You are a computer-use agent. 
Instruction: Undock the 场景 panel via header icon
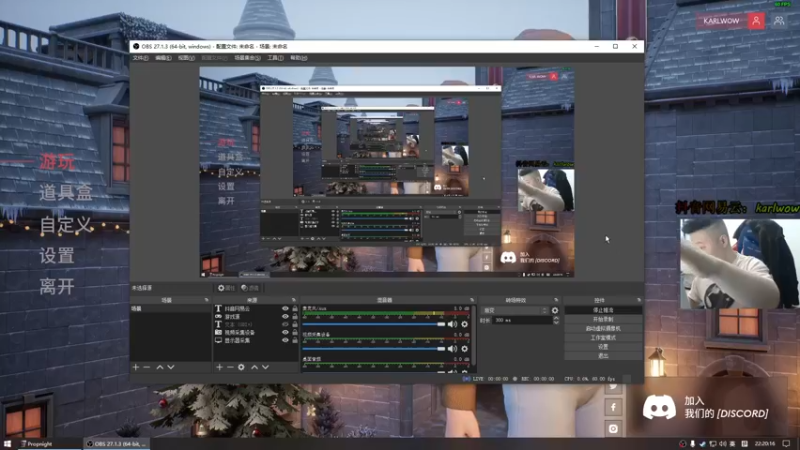(206, 300)
